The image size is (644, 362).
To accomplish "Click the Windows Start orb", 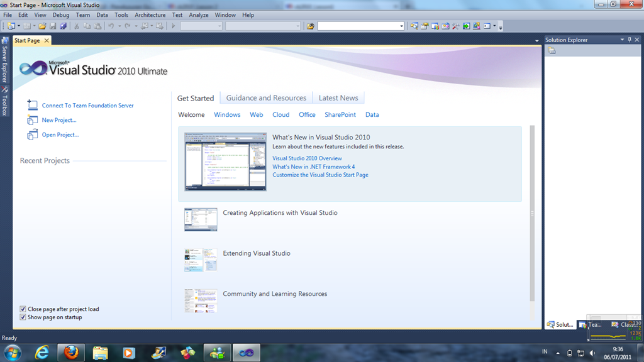I will pyautogui.click(x=13, y=353).
